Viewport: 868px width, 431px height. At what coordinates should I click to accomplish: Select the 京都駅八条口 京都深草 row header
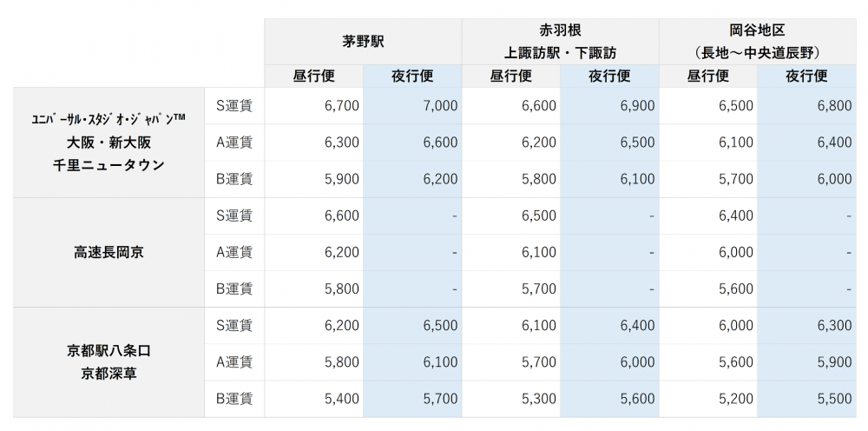point(108,362)
